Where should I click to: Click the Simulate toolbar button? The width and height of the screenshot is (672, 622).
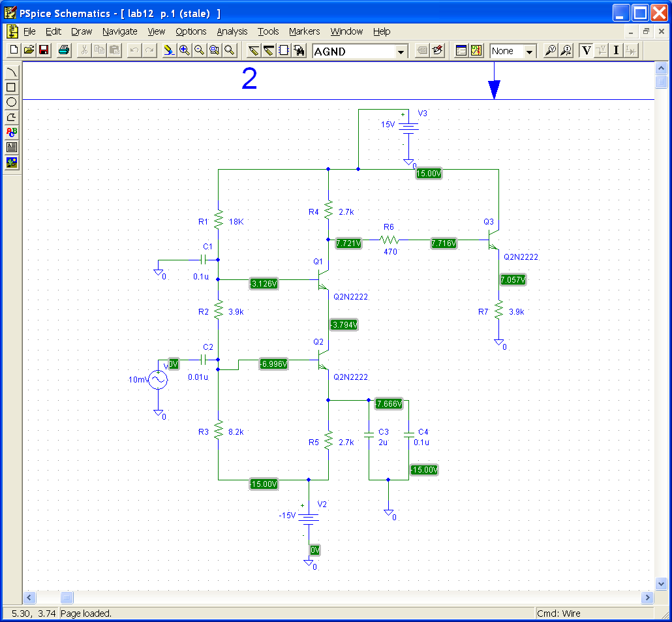click(476, 50)
